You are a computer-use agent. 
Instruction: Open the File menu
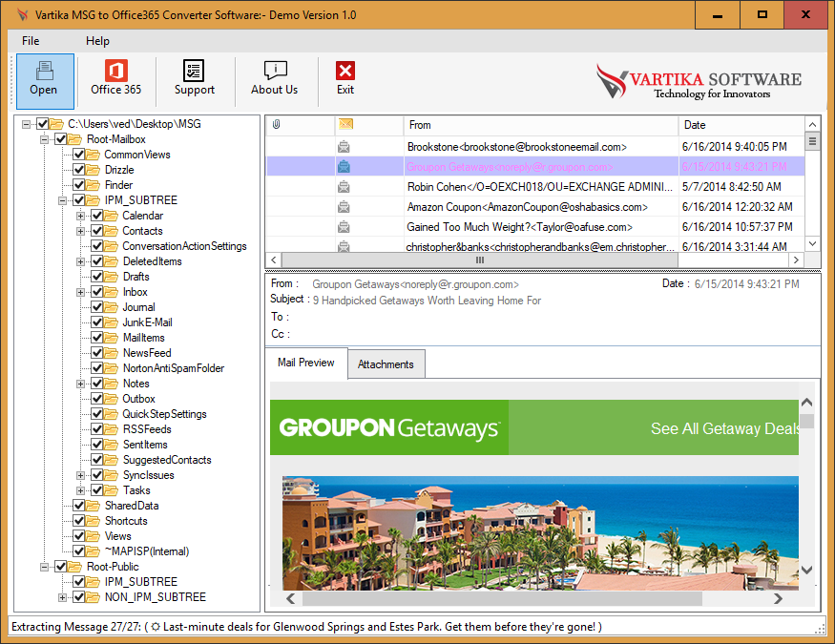coord(31,41)
